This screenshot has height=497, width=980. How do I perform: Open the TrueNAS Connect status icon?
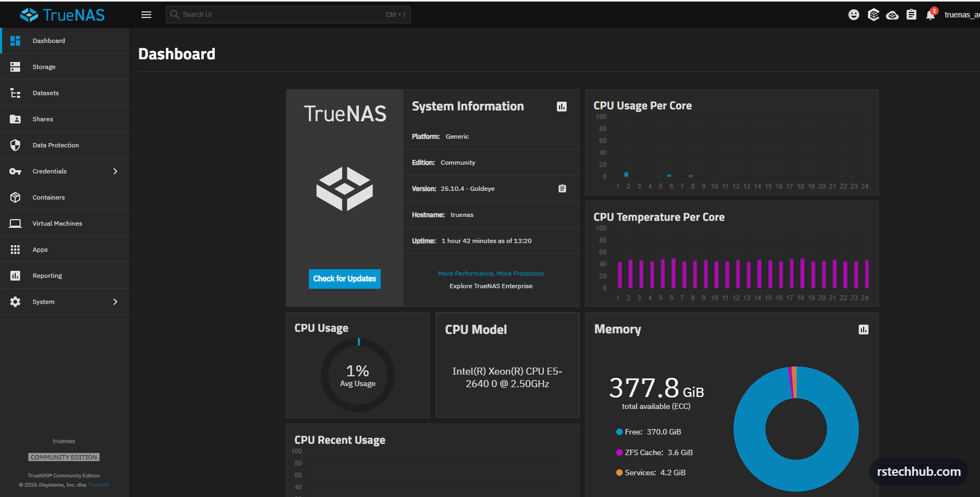(x=873, y=15)
